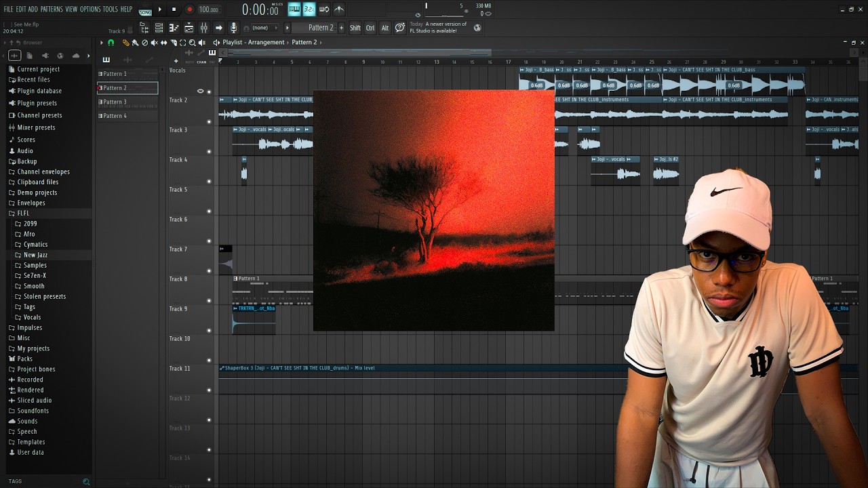Open the OPTIONS menu
Screen dimensions: 868x488
pyautogui.click(x=90, y=9)
